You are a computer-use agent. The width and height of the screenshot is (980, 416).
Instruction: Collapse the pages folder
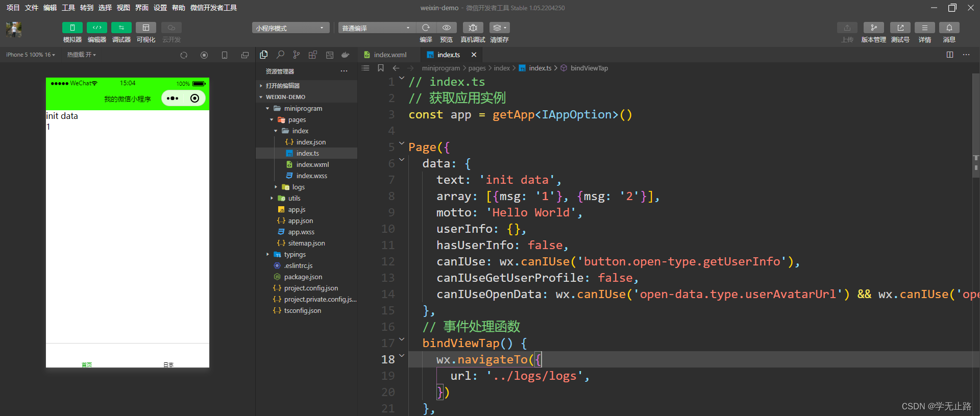[306, 119]
